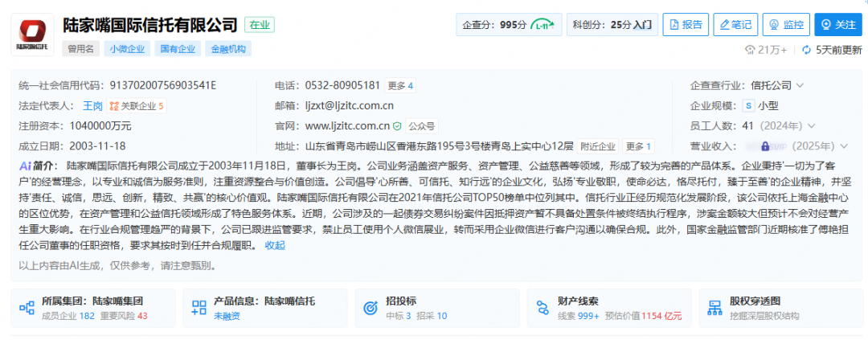Image resolution: width=868 pixels, height=340 pixels.
Task: Click the property clues icon
Action: coord(543,307)
